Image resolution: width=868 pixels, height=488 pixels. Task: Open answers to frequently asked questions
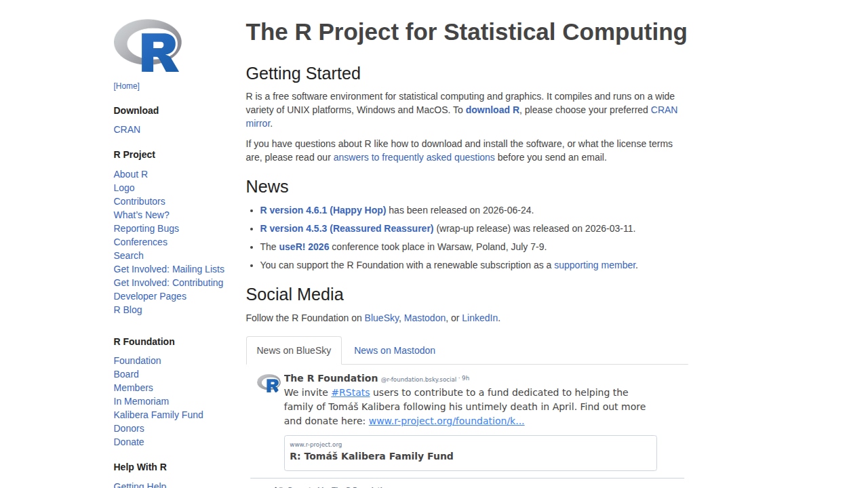pyautogui.click(x=414, y=157)
